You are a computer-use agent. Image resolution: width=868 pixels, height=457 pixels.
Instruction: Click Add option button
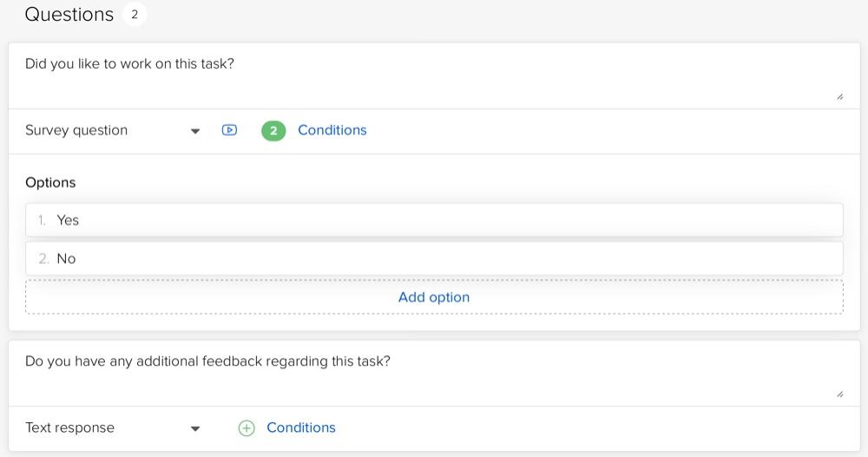point(434,297)
